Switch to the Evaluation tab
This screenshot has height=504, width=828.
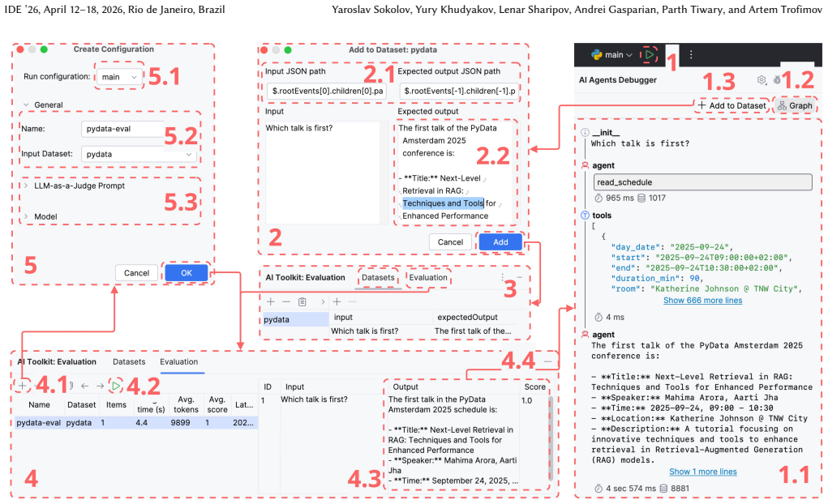click(428, 278)
